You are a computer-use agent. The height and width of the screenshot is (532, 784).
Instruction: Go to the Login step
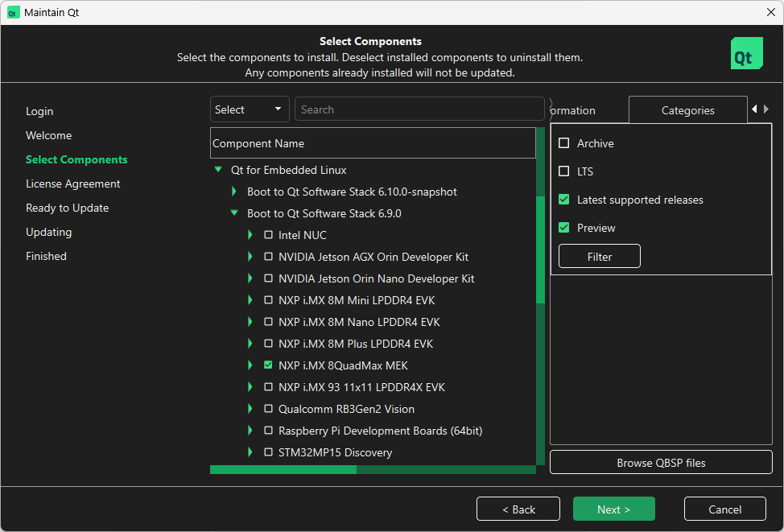39,111
